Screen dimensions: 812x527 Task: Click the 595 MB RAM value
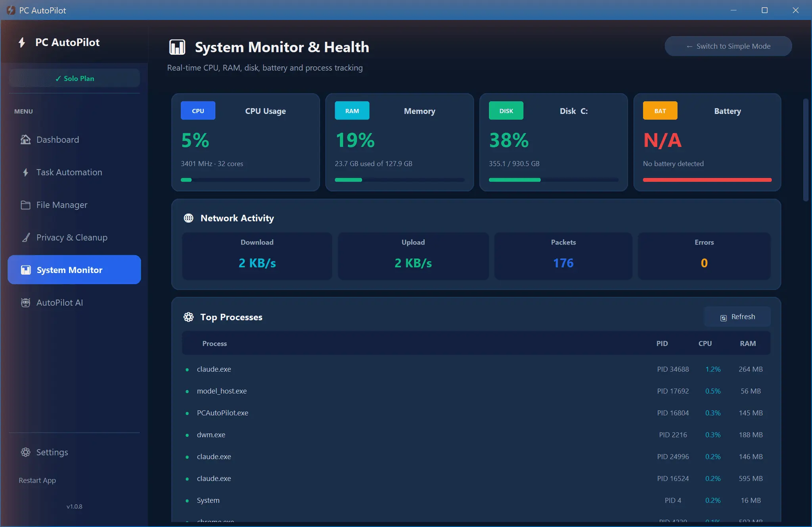tap(751, 479)
